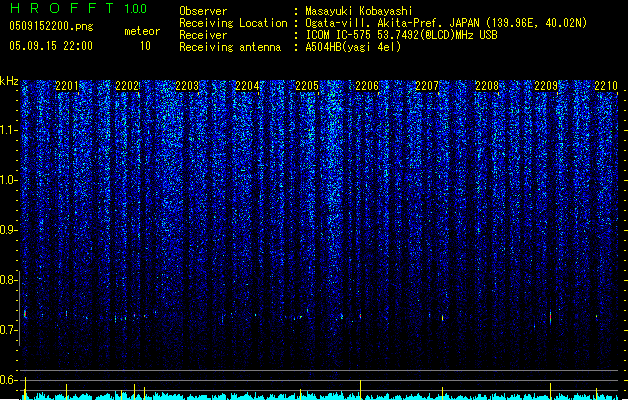Select the filename 0509152200.png
The width and height of the screenshot is (629, 400).
pos(51,27)
